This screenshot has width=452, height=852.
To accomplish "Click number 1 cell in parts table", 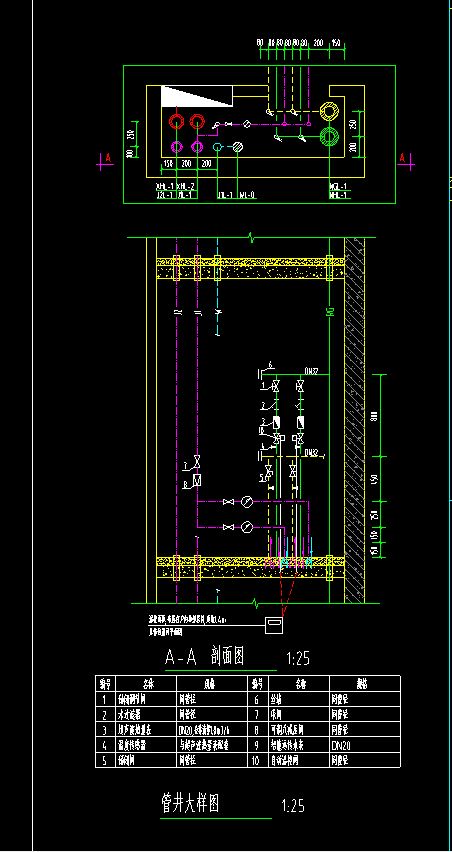I will [104, 700].
